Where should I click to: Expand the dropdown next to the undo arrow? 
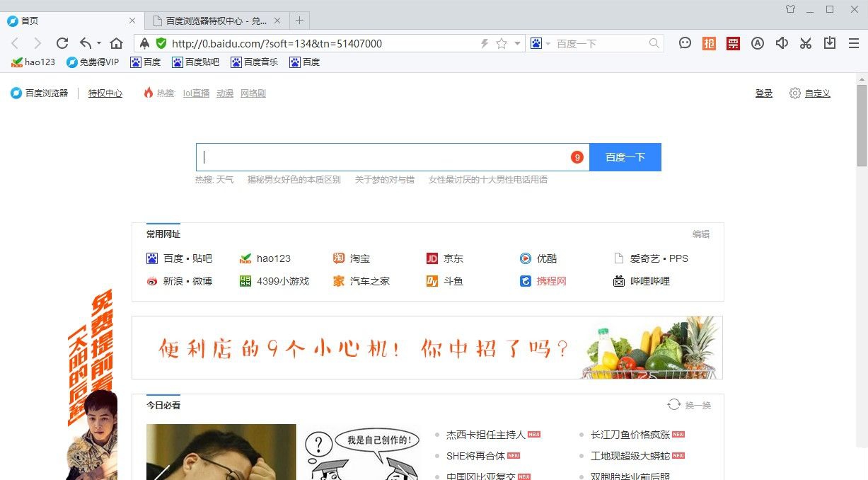(x=99, y=43)
